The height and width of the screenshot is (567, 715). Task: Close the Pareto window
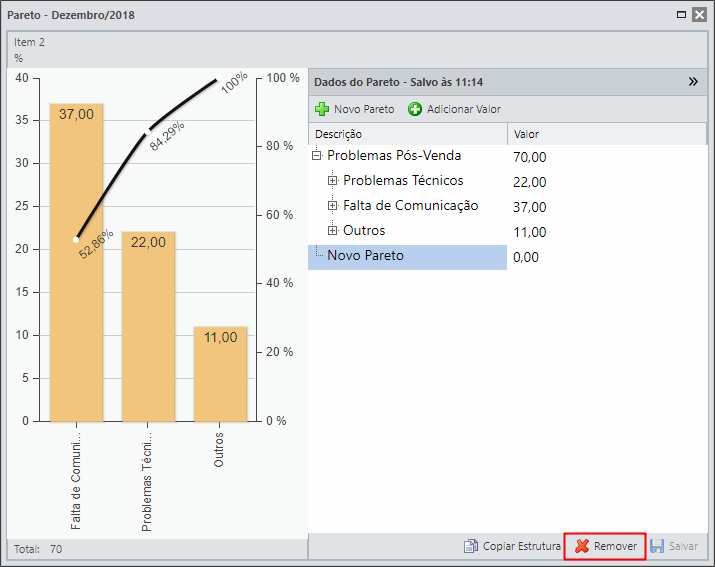point(699,15)
